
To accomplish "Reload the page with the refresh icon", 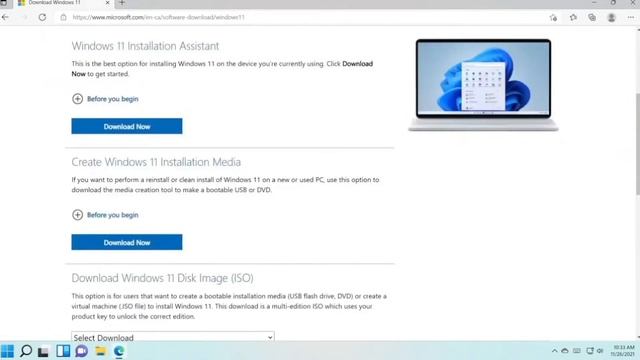I will (42, 17).
